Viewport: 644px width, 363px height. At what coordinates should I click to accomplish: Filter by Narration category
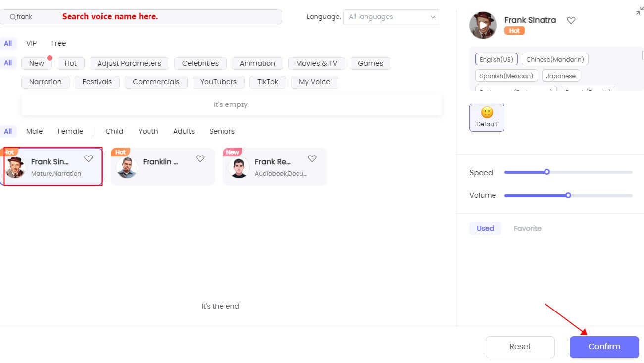(x=46, y=82)
